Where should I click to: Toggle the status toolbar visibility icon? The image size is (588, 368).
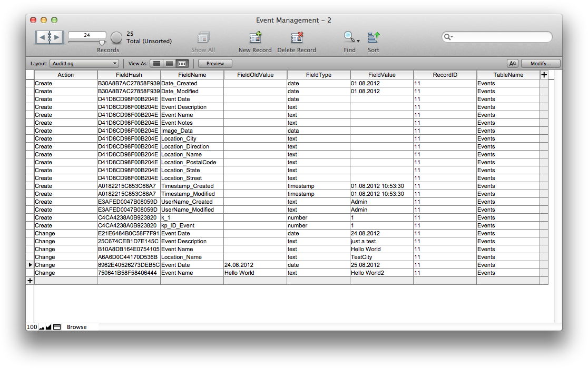(56, 327)
